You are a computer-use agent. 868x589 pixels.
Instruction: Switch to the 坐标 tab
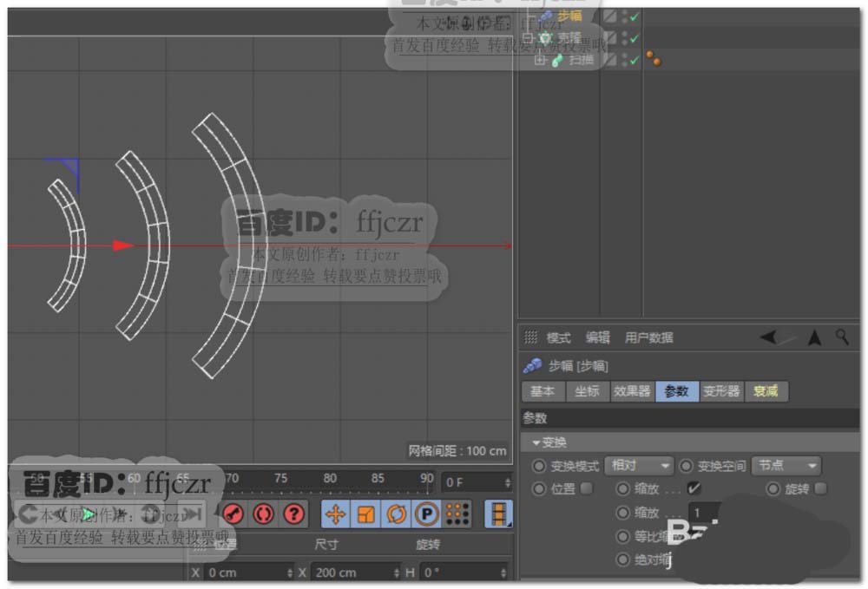coord(588,391)
